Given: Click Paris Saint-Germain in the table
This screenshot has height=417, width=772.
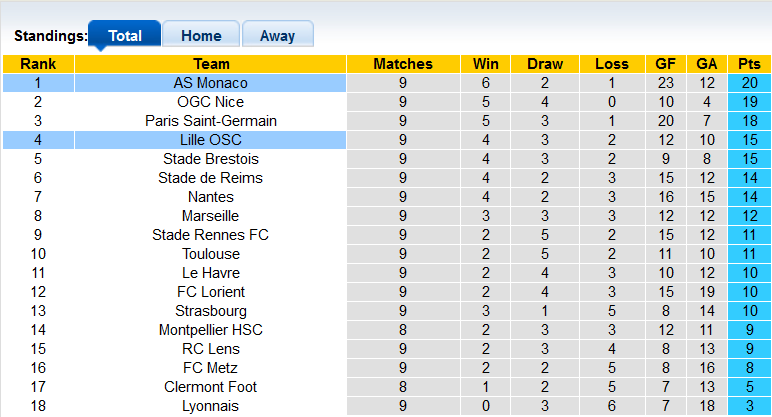Looking at the screenshot, I should tap(210, 121).
